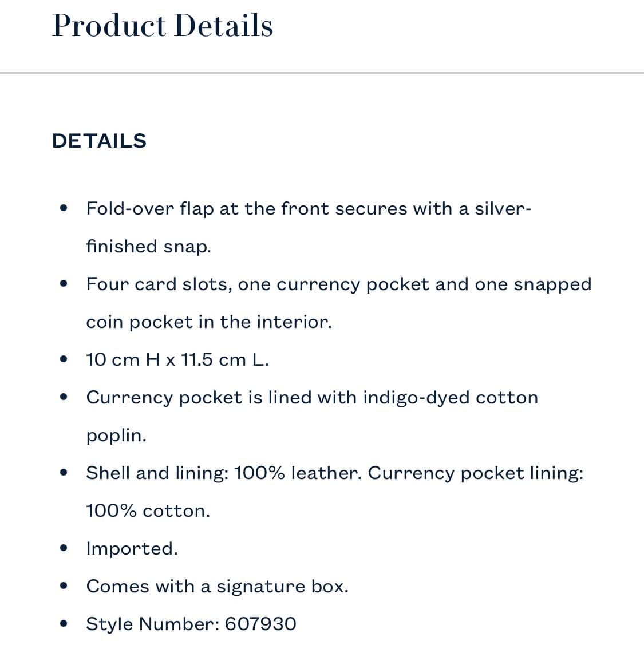
Task: Click "Comes with a signature box."
Action: pyautogui.click(x=217, y=587)
